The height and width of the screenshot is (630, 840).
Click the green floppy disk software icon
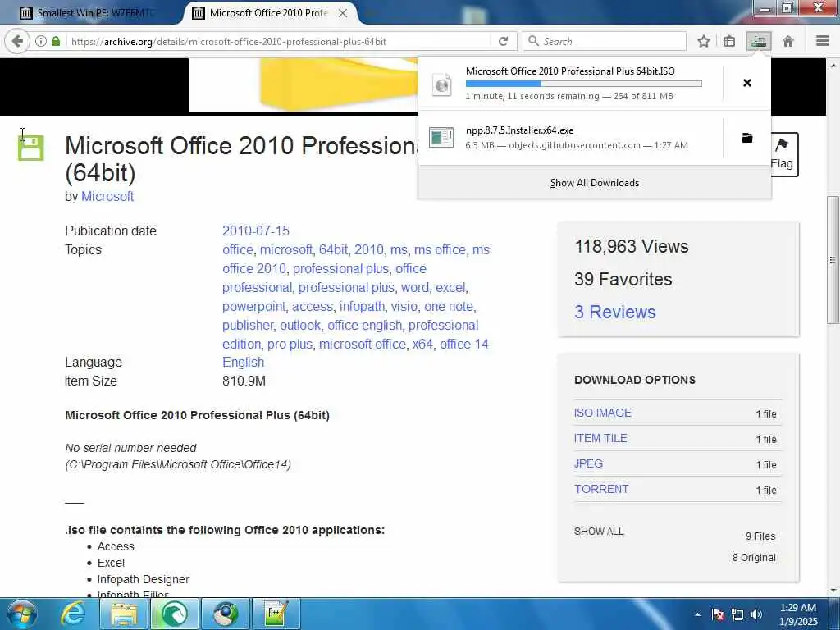click(31, 148)
